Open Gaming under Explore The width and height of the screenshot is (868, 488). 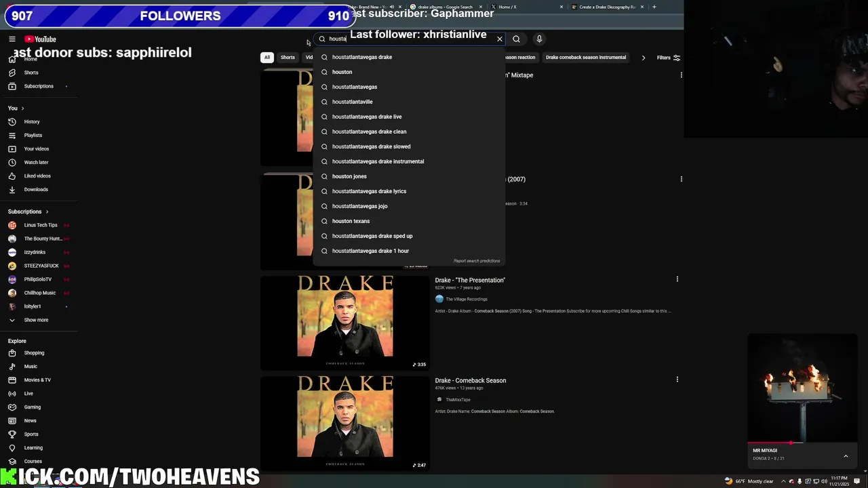32,407
